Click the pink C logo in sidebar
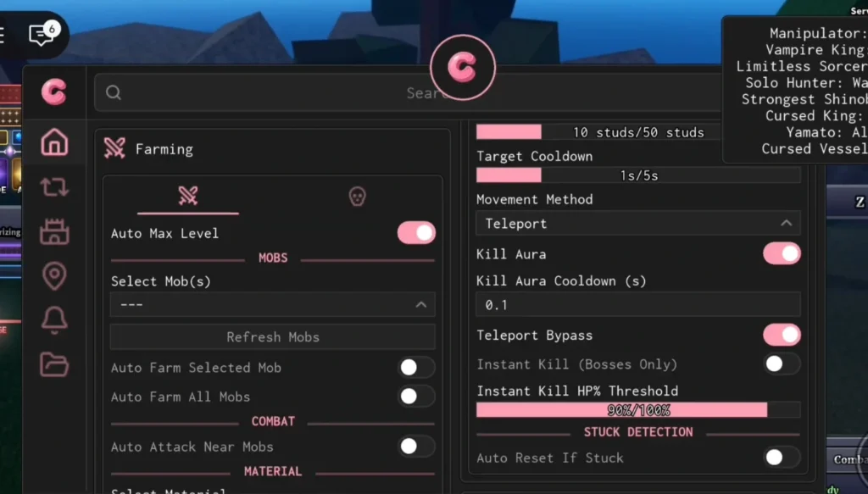Viewport: 868px width, 494px height. coord(53,92)
